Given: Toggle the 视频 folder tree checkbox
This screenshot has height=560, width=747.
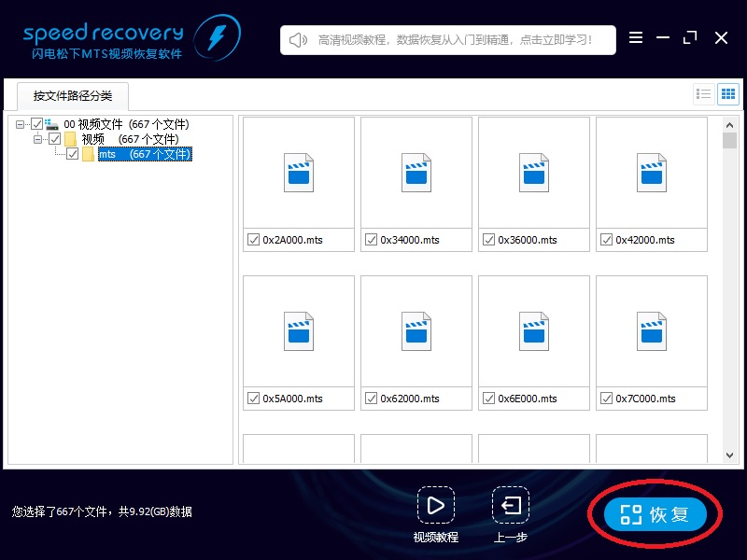Looking at the screenshot, I should point(55,139).
